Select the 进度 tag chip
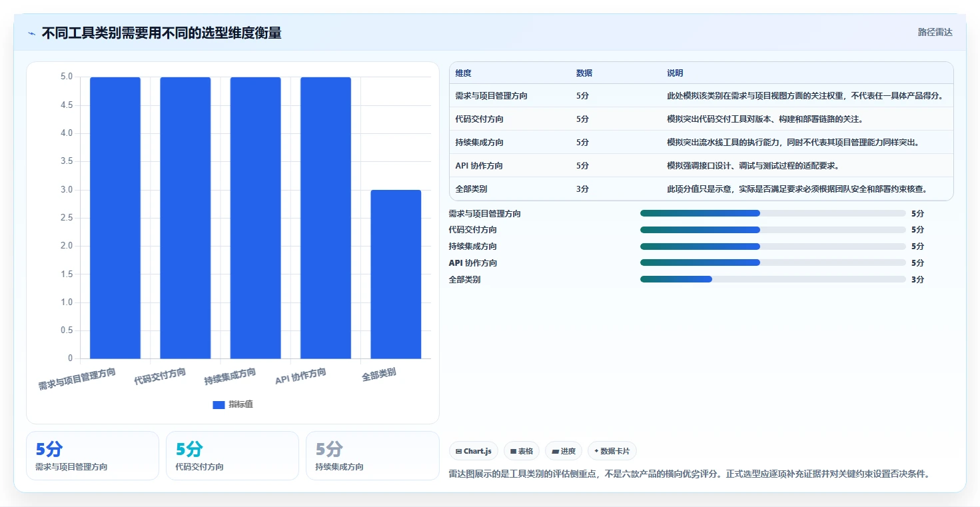 click(x=564, y=451)
